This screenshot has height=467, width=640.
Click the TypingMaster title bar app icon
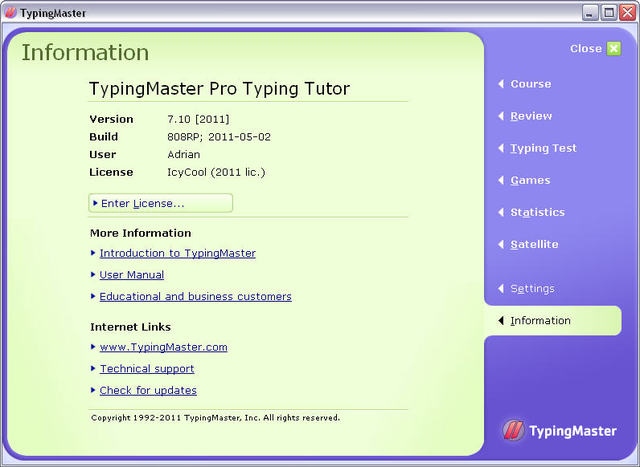tap(10, 13)
